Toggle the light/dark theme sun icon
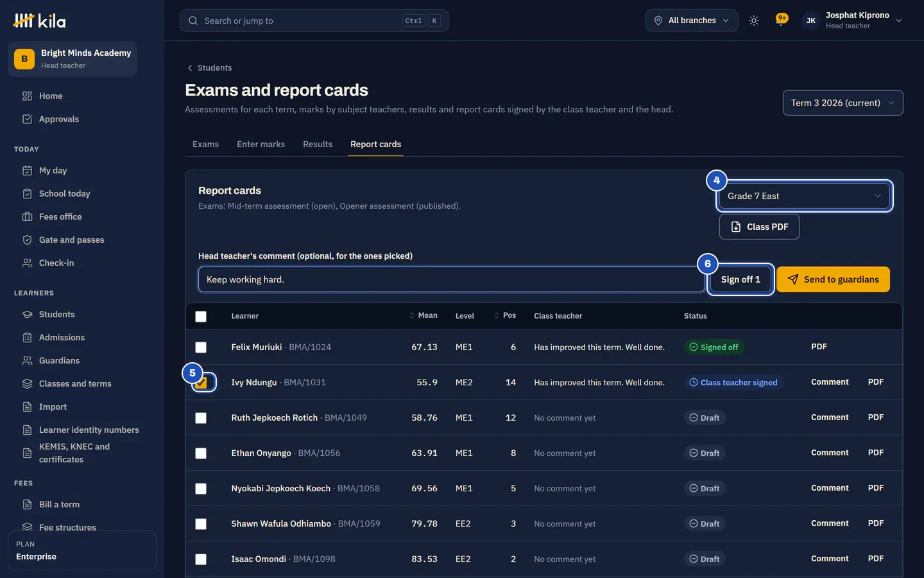This screenshot has height=578, width=924. click(754, 21)
